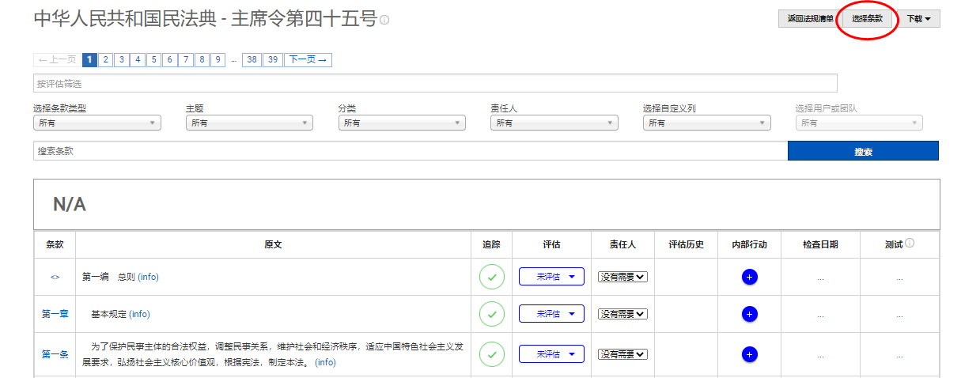Expand the 责任人 filter dropdown

(554, 123)
